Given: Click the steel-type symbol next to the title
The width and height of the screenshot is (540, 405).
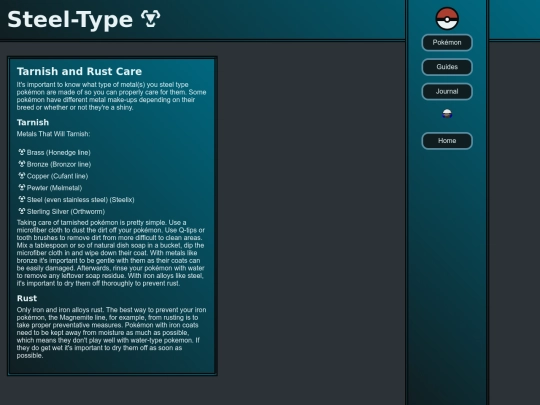Looking at the screenshot, I should point(150,19).
